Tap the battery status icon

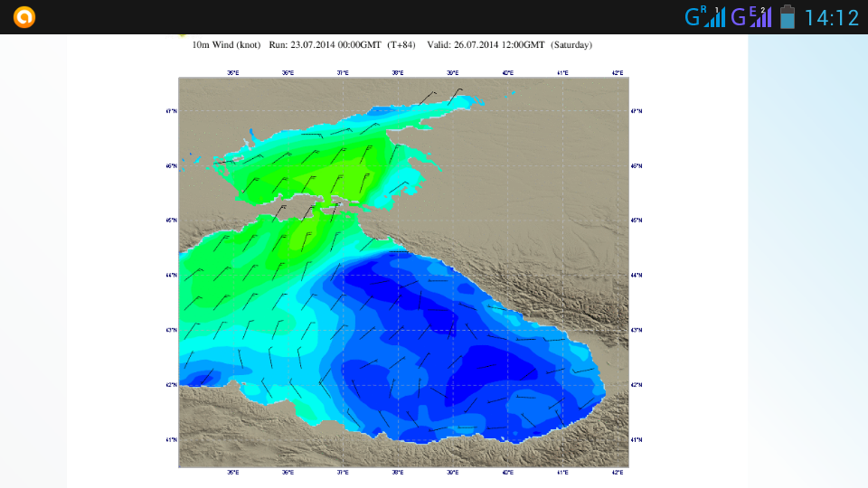click(x=788, y=16)
